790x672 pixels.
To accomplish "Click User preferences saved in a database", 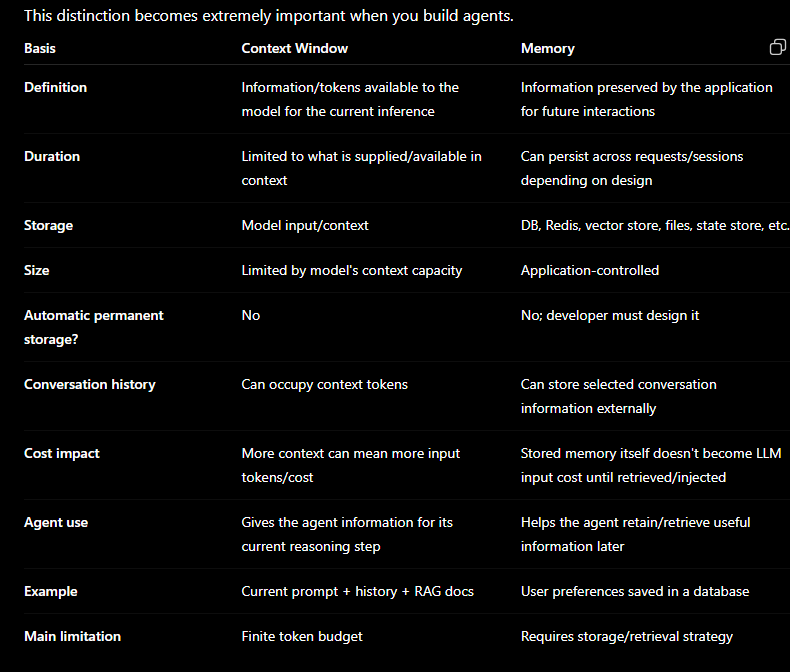I will point(635,591).
